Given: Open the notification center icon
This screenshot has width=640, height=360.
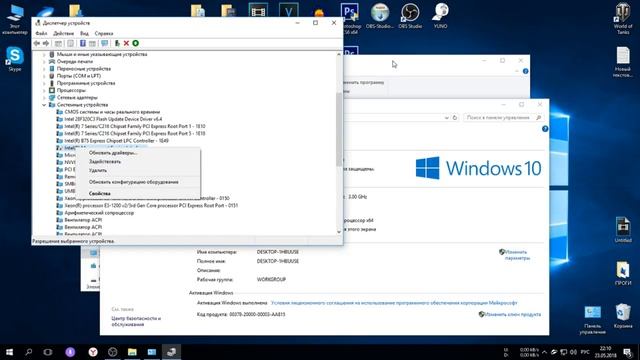Looking at the screenshot, I should (628, 352).
